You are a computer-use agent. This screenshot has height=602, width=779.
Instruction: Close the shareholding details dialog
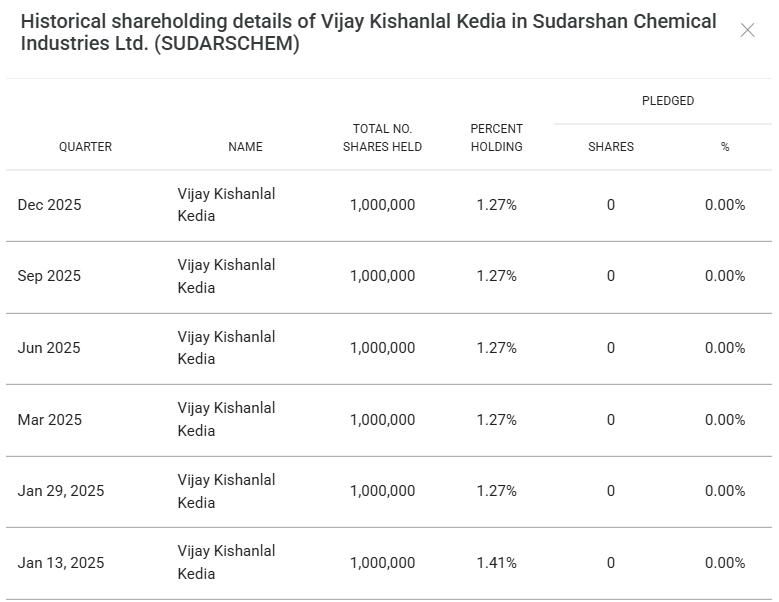tap(747, 31)
